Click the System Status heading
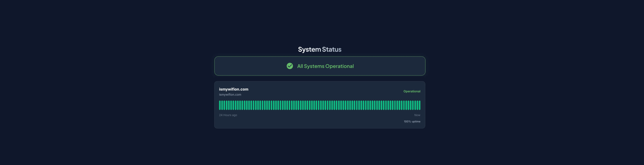Screen dimensions: 644x165 point(320,49)
